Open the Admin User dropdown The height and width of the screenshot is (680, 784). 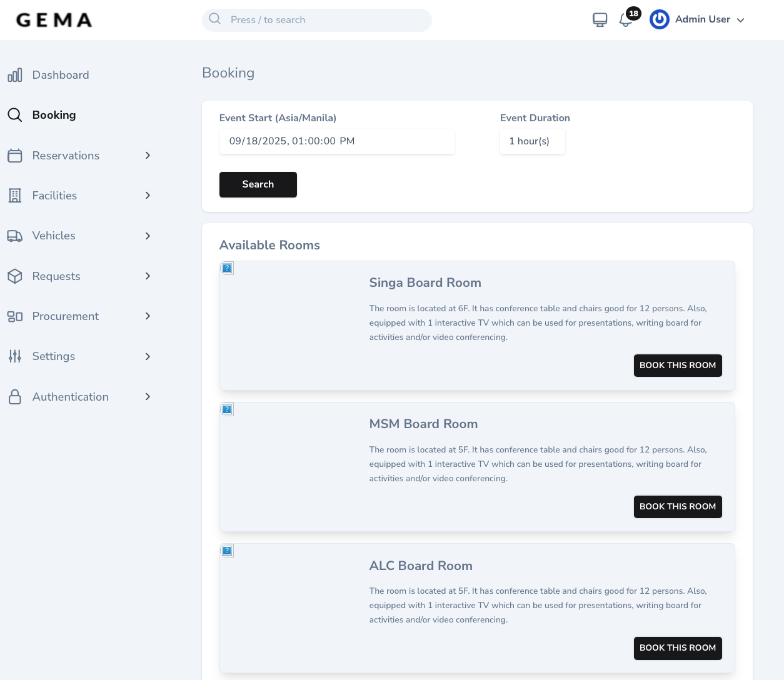click(741, 19)
